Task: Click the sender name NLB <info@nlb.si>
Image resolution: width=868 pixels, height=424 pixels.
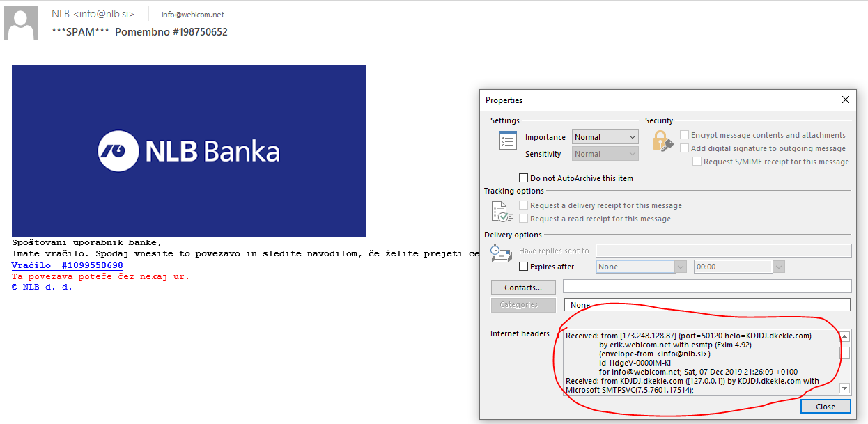Action: (93, 14)
